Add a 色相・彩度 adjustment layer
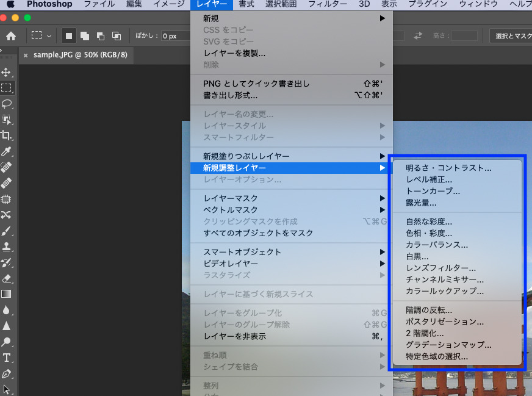The image size is (532, 396). [x=457, y=233]
